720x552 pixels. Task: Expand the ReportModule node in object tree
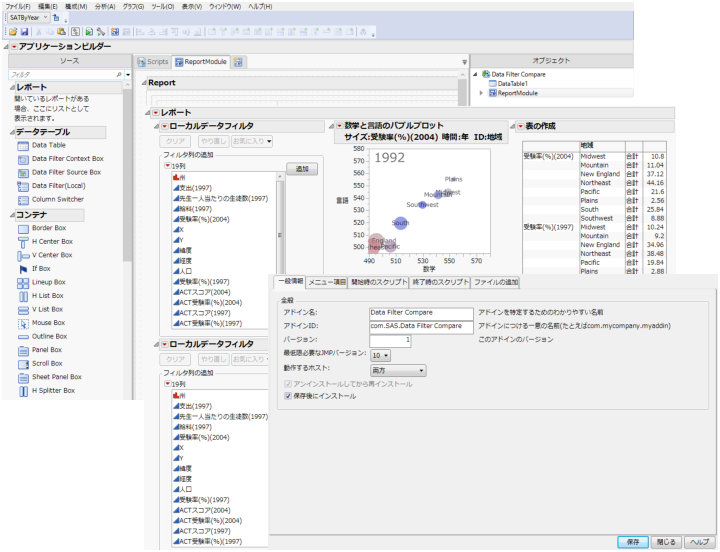[481, 93]
